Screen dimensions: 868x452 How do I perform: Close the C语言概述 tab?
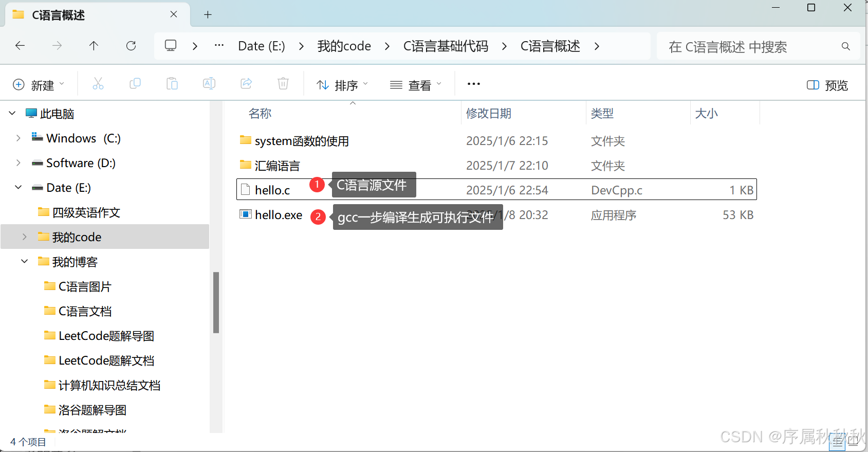coord(174,14)
